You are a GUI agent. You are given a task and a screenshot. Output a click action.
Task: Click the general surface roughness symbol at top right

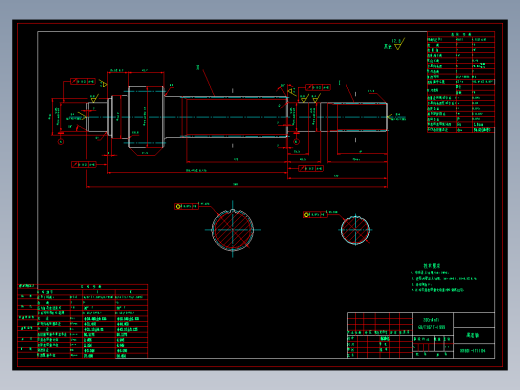398,44
